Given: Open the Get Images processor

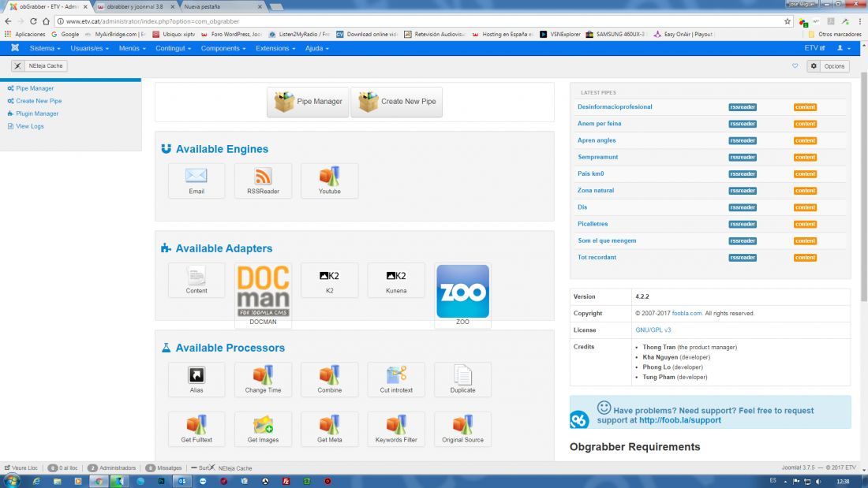Looking at the screenshot, I should tap(263, 430).
